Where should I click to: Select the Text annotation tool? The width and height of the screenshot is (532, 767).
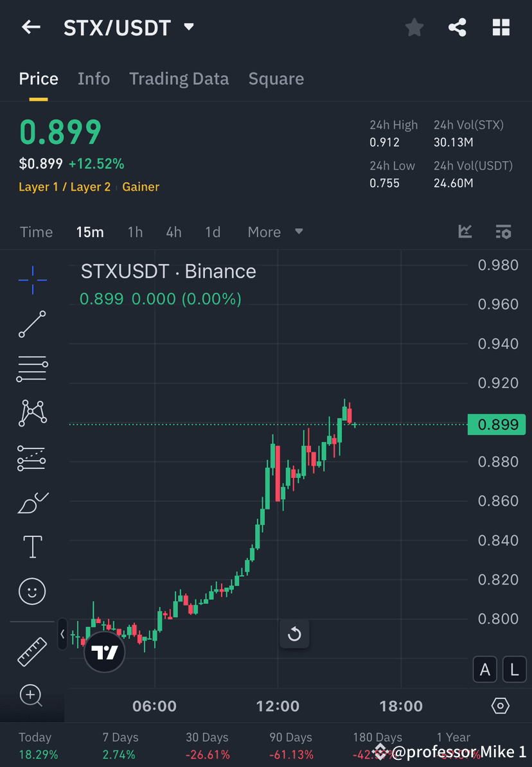pyautogui.click(x=32, y=547)
